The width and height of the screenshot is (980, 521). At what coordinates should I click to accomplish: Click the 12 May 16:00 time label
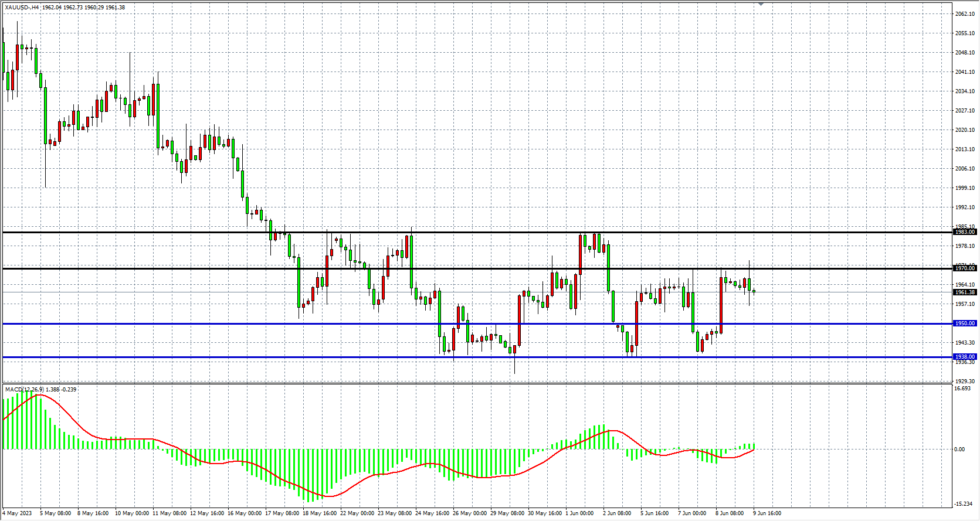pos(207,513)
